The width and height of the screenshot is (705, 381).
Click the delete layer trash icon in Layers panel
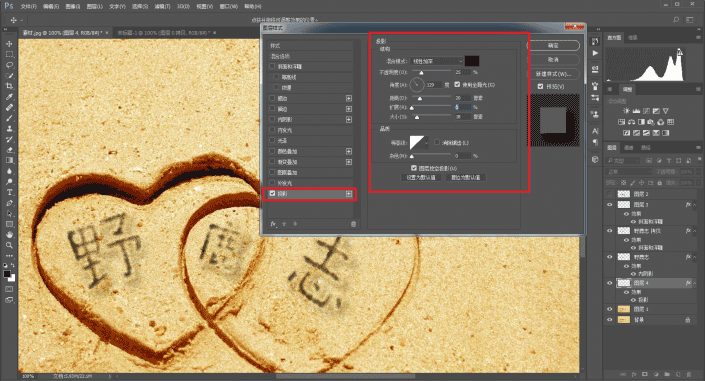[689, 374]
